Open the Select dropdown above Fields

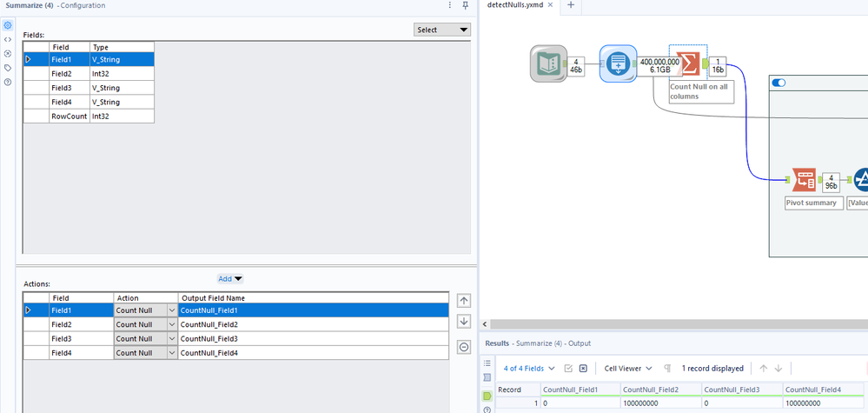(x=441, y=30)
